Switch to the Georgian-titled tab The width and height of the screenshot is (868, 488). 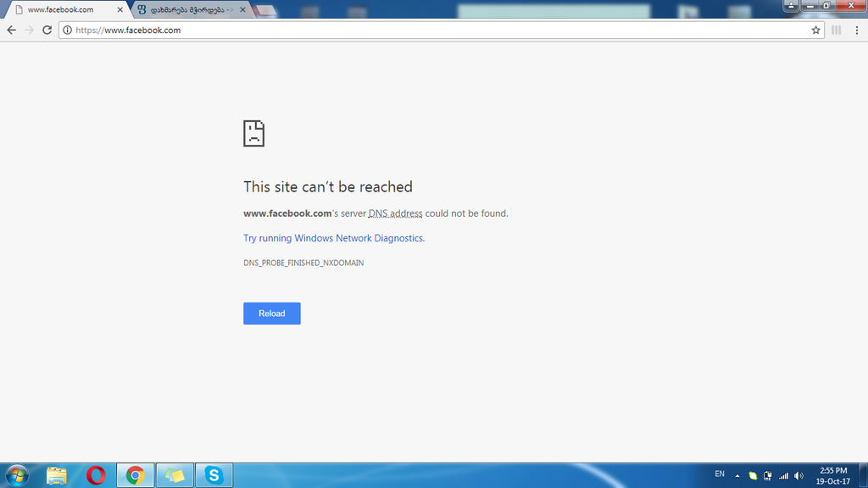[191, 9]
